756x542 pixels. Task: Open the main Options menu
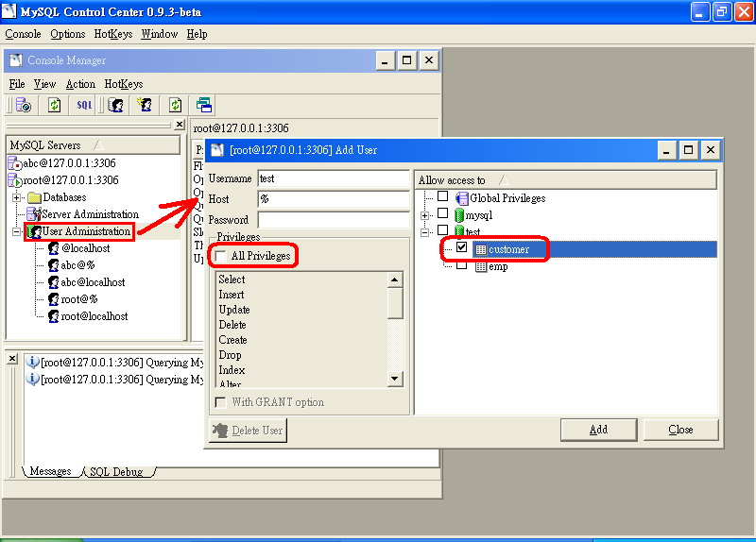pyautogui.click(x=67, y=34)
